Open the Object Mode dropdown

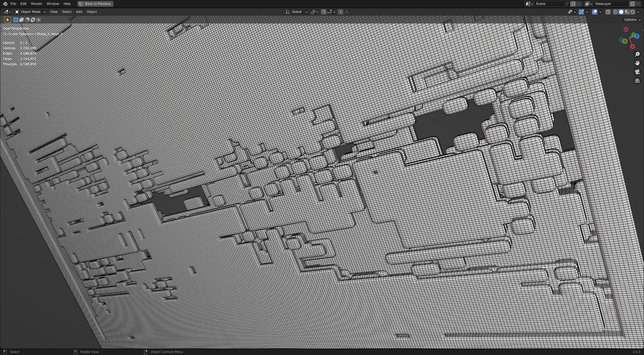(30, 12)
